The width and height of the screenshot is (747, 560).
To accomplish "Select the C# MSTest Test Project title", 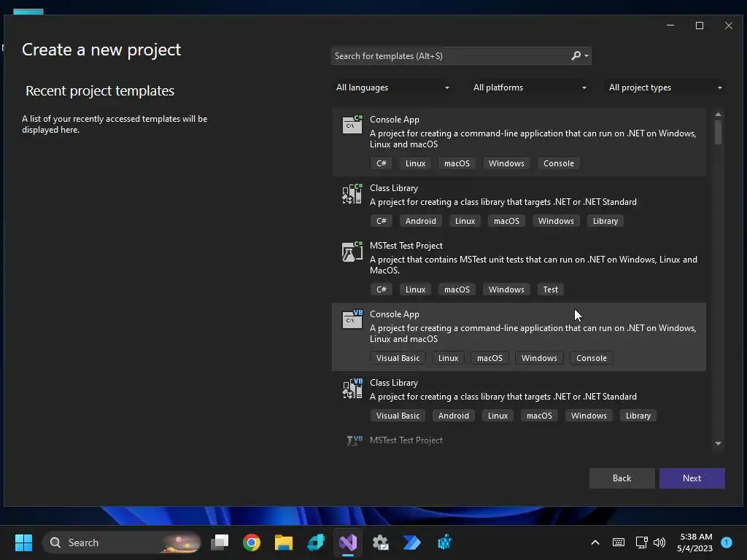I will 406,246.
